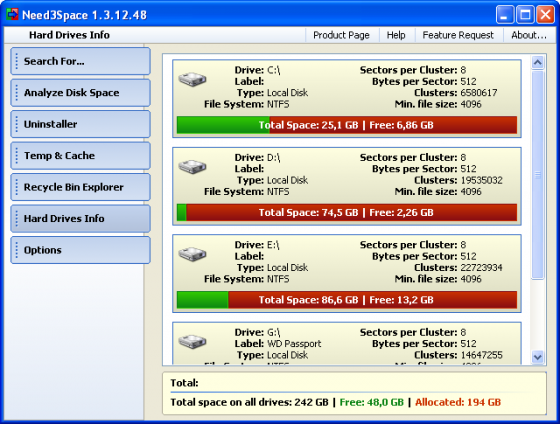Open Analyze Disk Space section

click(80, 93)
